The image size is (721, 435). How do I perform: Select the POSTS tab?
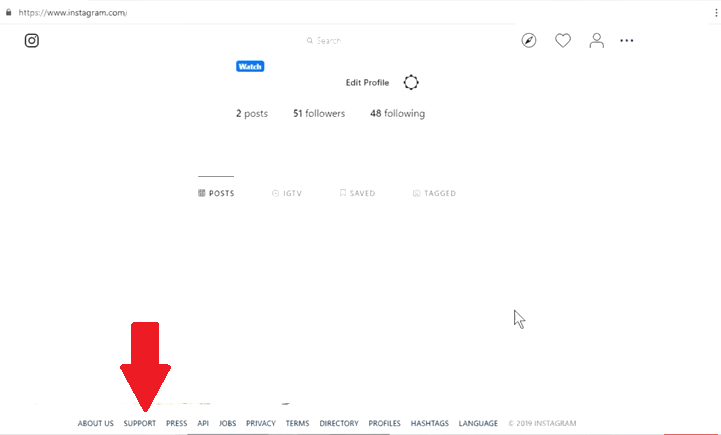pyautogui.click(x=216, y=193)
